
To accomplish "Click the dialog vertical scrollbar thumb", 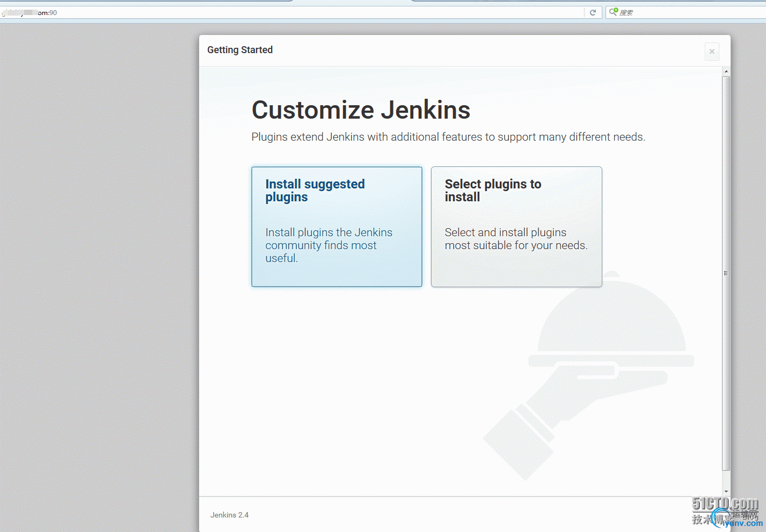I will 726,273.
